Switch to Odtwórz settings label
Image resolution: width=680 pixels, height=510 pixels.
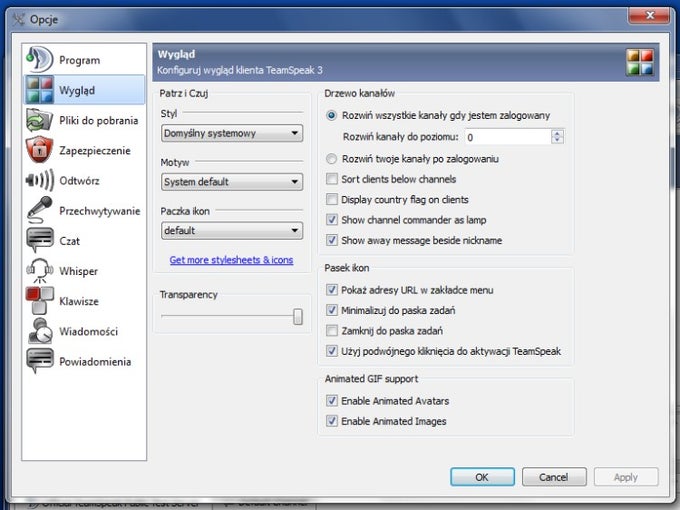(79, 180)
